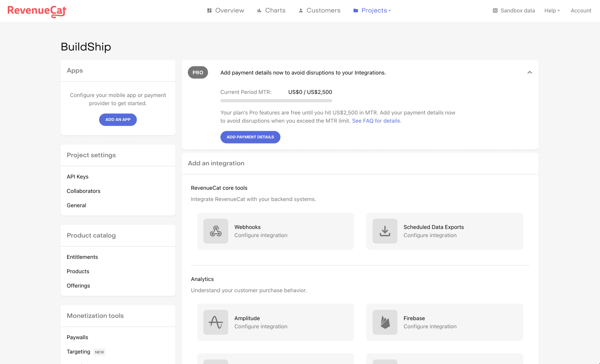Open the Account menu
Viewport: 600px width, 364px height.
tap(581, 10)
